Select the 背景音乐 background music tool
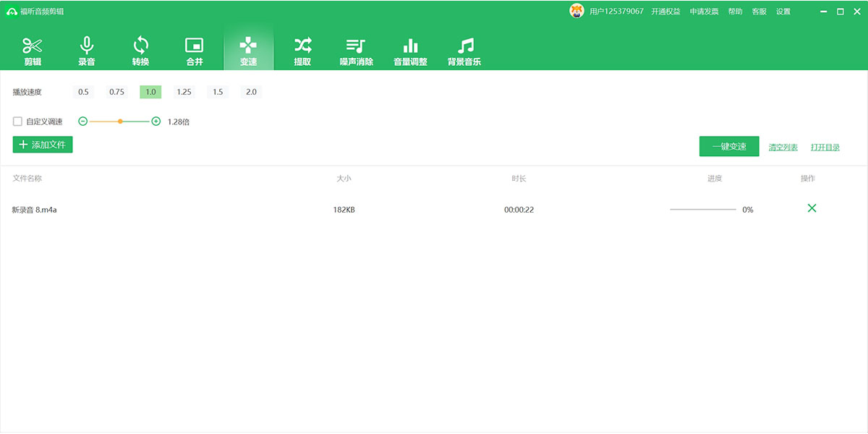 point(464,51)
